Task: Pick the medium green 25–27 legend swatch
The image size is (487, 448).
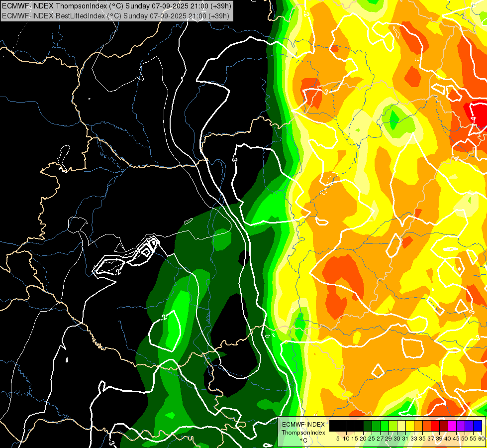Action: tap(376, 426)
